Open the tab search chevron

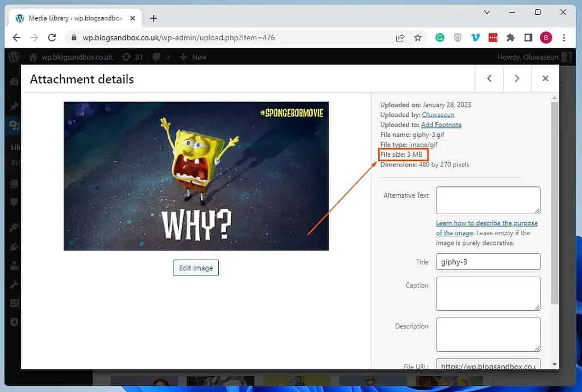487,12
